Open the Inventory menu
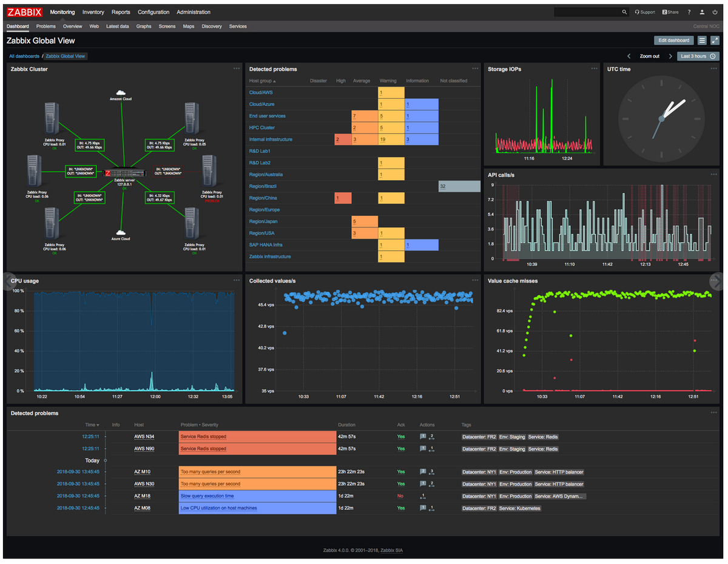 pos(93,12)
